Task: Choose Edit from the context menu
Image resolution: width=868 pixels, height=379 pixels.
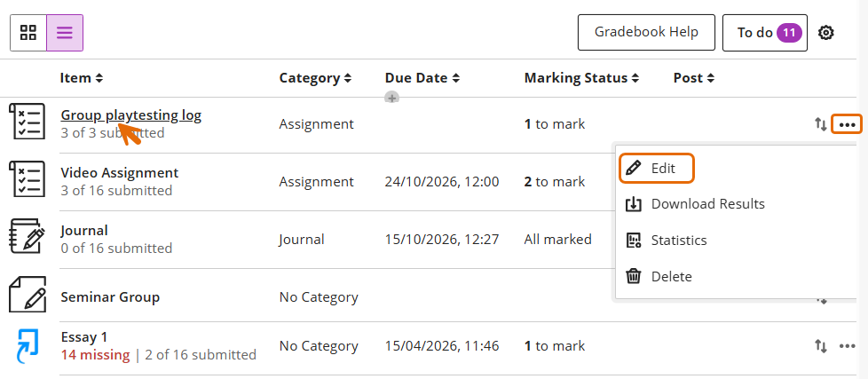Action: click(x=657, y=169)
